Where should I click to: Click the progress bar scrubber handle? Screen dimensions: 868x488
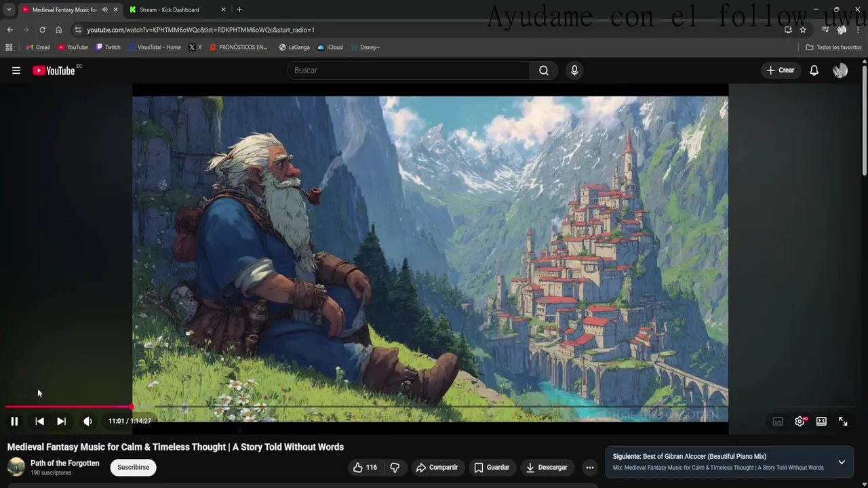131,407
